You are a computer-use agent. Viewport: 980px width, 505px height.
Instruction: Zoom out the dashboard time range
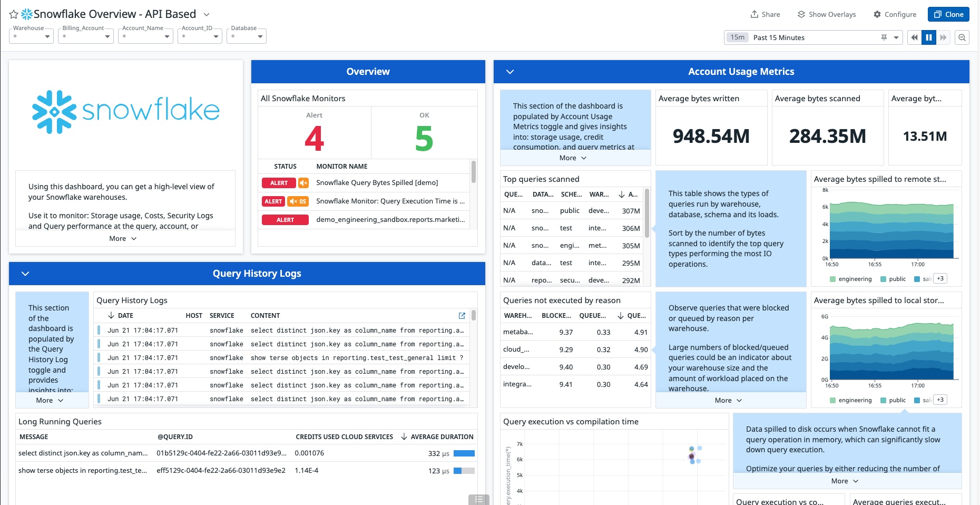click(962, 37)
